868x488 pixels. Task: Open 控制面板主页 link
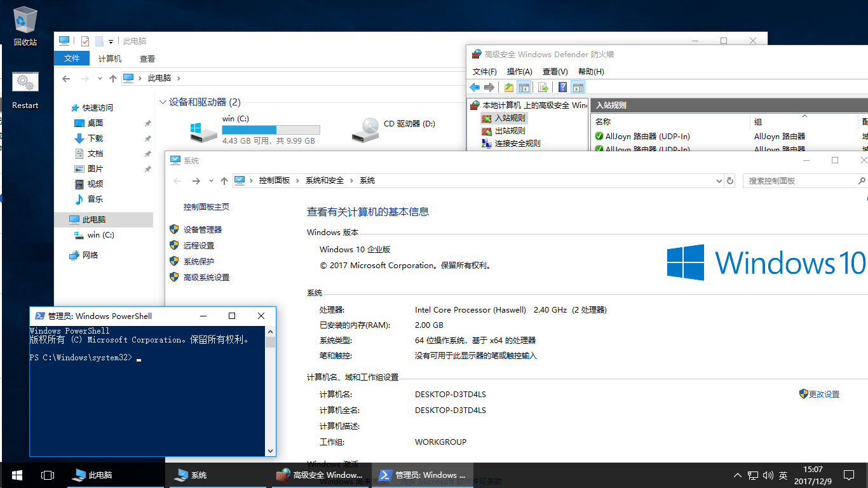point(207,207)
